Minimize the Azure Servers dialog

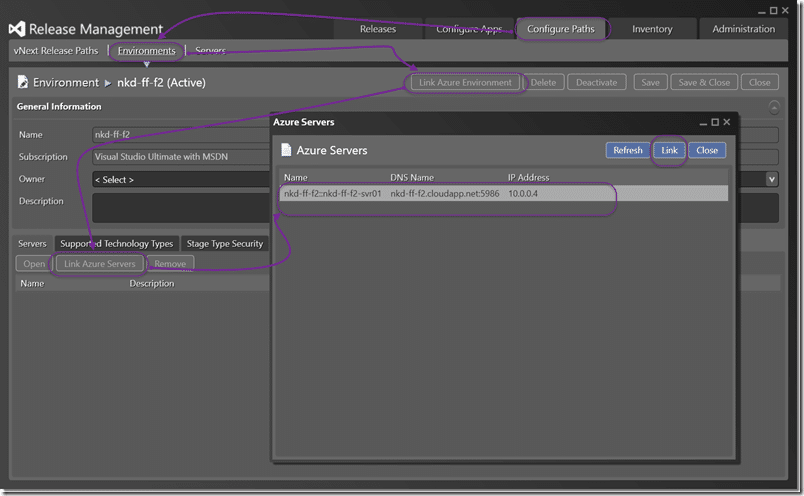pyautogui.click(x=703, y=123)
